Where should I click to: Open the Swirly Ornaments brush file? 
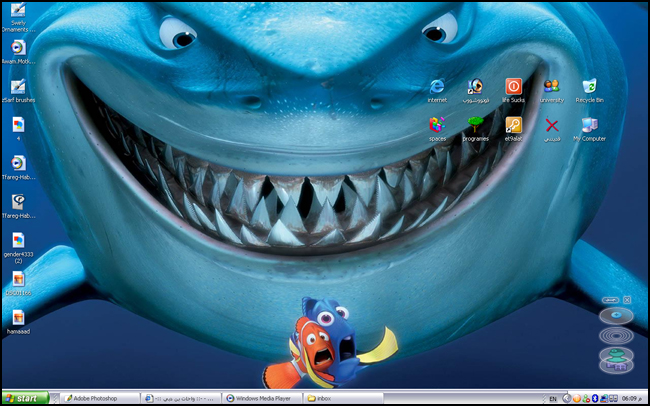point(18,17)
